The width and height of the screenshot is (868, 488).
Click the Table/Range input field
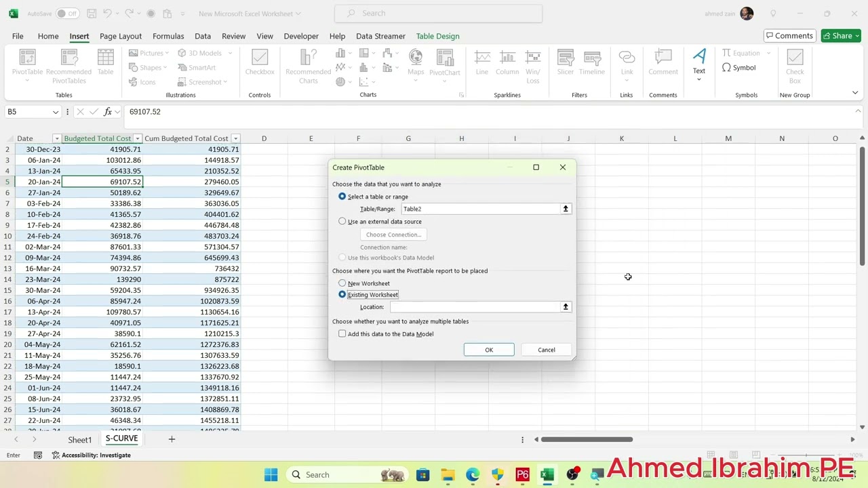(x=481, y=209)
